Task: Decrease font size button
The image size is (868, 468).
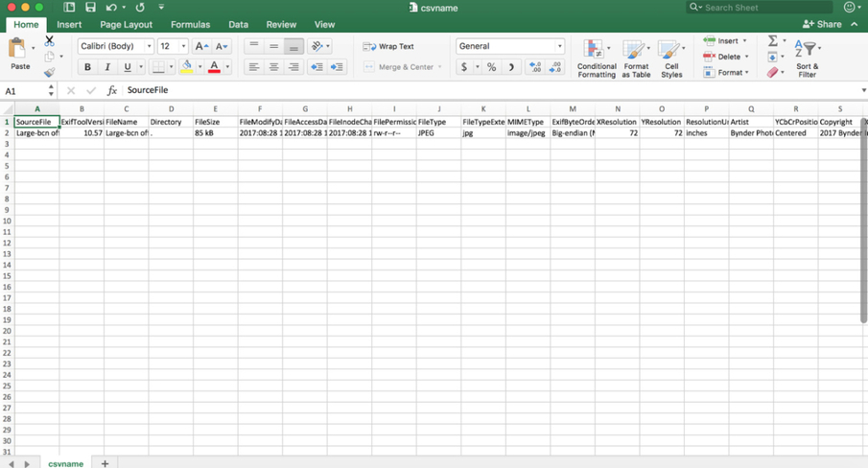Action: click(x=222, y=46)
